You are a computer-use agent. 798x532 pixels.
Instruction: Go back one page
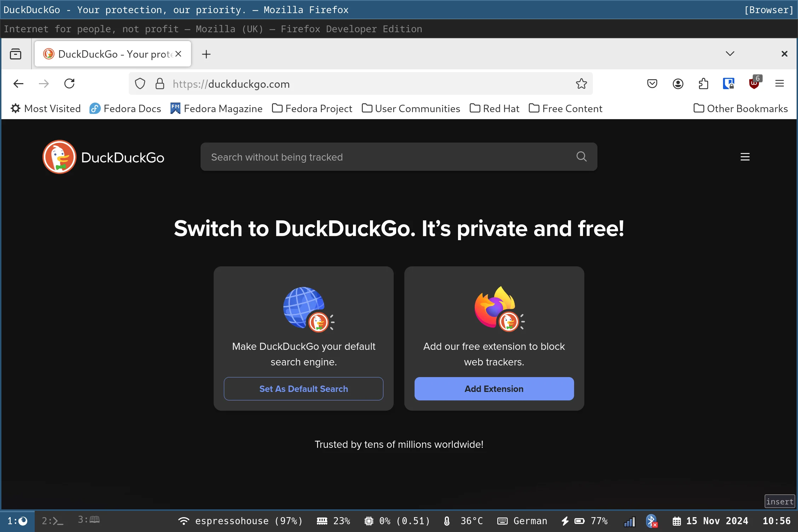pyautogui.click(x=18, y=84)
